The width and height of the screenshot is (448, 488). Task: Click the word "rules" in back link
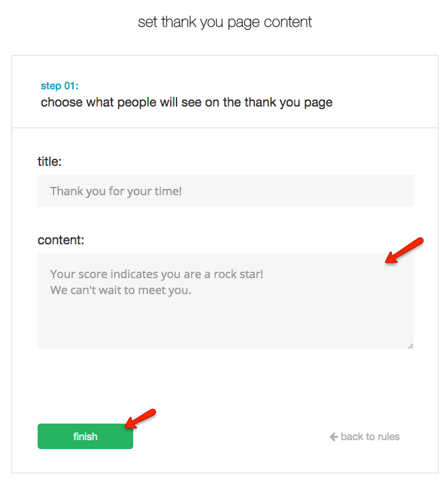click(x=387, y=437)
